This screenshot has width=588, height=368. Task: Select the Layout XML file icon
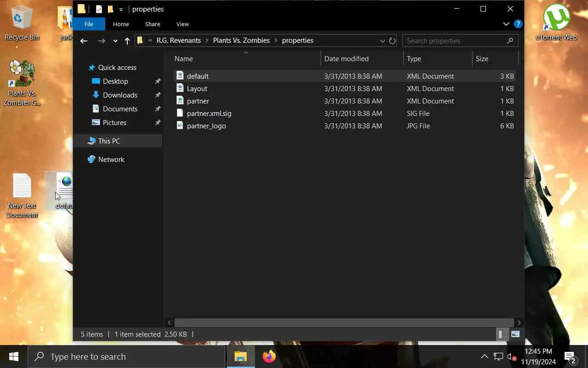tap(180, 88)
